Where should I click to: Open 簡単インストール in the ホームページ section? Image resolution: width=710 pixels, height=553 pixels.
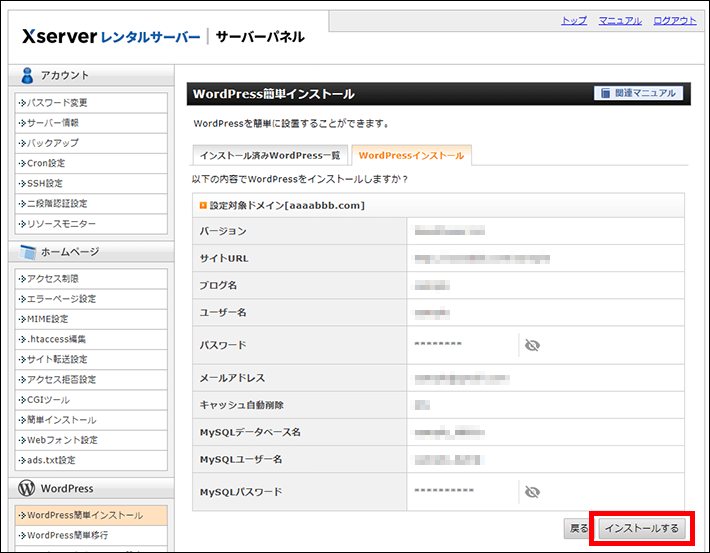click(x=91, y=420)
